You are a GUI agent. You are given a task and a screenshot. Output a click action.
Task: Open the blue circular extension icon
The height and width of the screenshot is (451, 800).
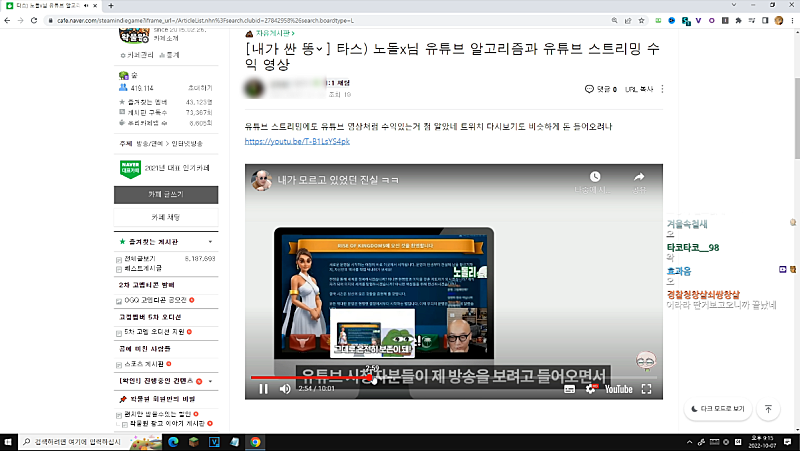pyautogui.click(x=671, y=20)
